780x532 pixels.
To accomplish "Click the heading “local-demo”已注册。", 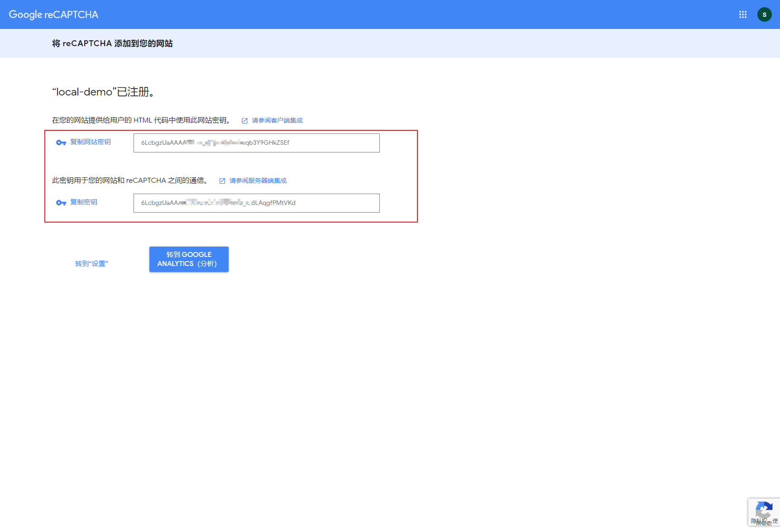I will [x=104, y=92].
